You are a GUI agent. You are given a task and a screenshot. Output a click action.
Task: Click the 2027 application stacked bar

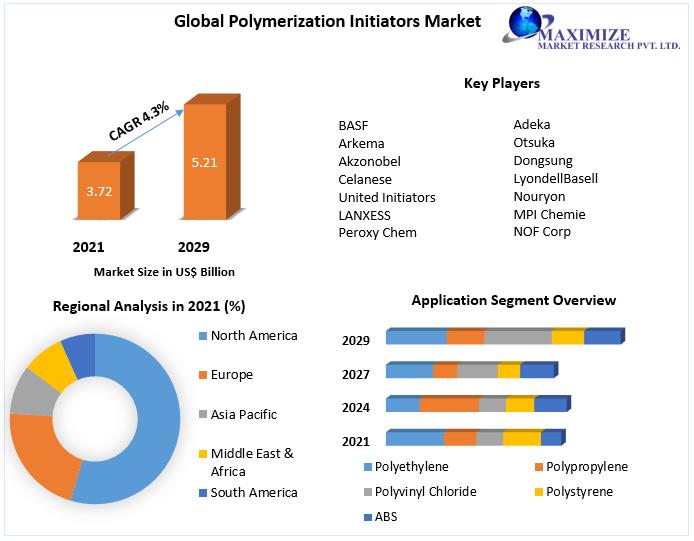[x=472, y=370]
